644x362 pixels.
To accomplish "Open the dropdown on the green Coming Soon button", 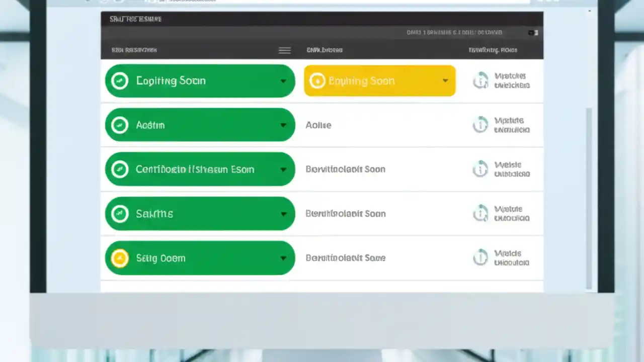I will (283, 80).
